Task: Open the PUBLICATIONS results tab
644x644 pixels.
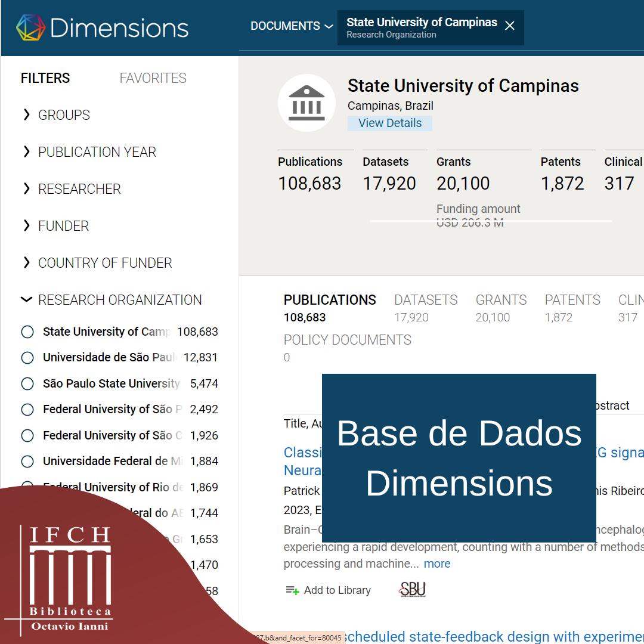Action: pos(330,308)
